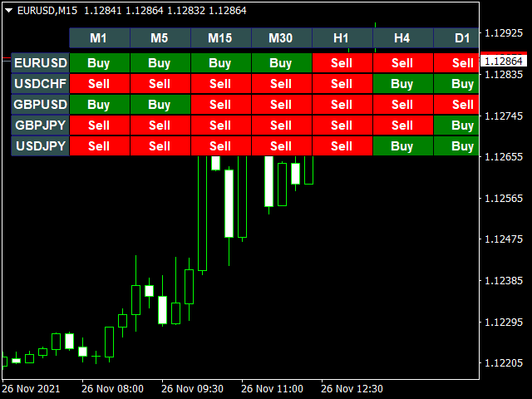The image size is (532, 399).
Task: Click the GBPUSD symbol label
Action: pyautogui.click(x=41, y=105)
